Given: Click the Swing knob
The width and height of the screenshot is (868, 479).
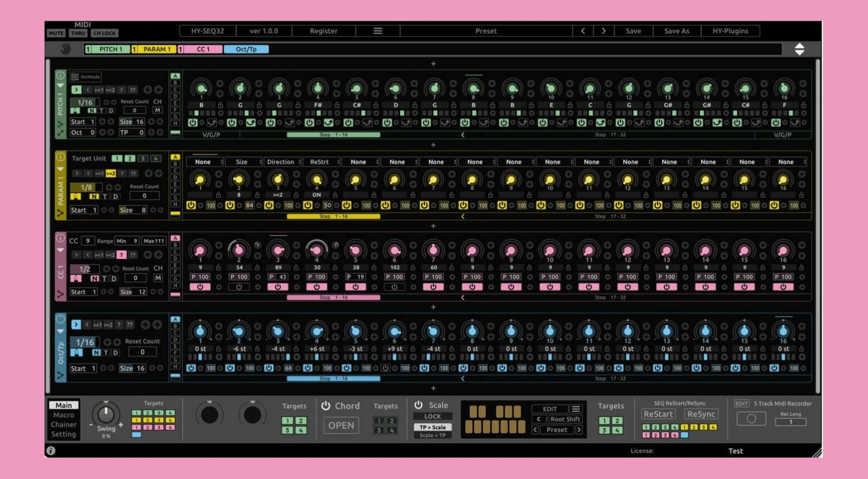Looking at the screenshot, I should tap(106, 414).
